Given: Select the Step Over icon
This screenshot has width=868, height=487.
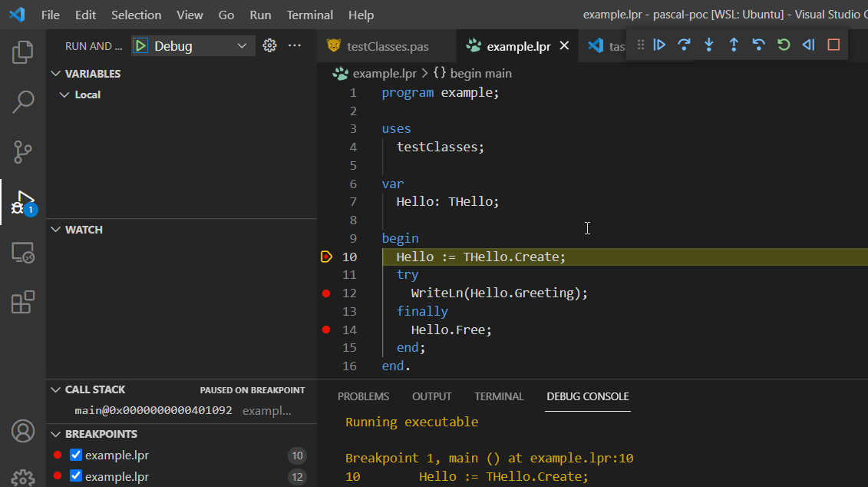Looking at the screenshot, I should point(684,45).
